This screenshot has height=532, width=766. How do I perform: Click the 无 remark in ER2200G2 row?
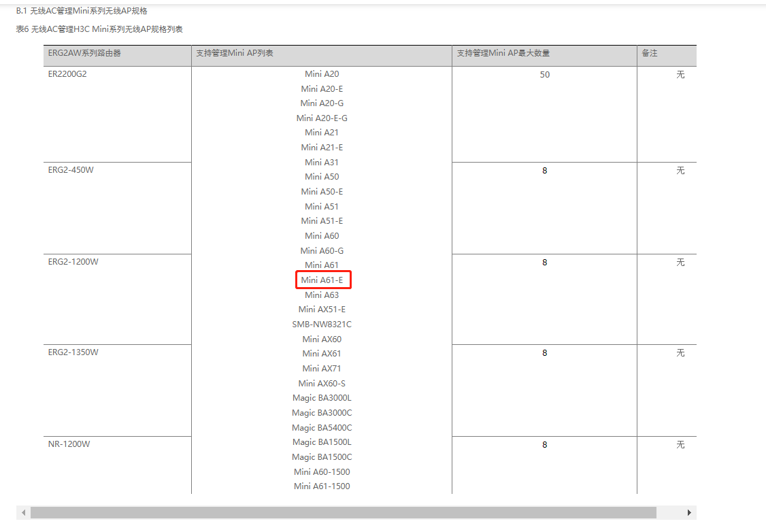(680, 75)
